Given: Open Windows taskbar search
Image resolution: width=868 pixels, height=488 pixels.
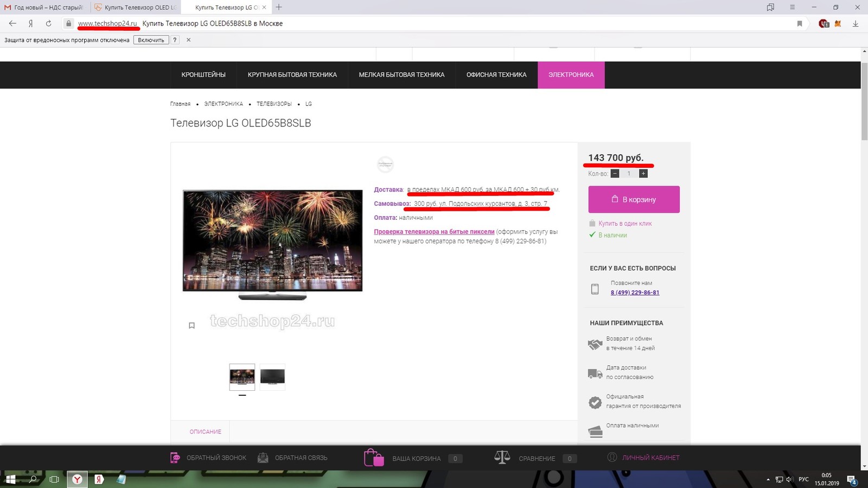Looking at the screenshot, I should [x=33, y=479].
